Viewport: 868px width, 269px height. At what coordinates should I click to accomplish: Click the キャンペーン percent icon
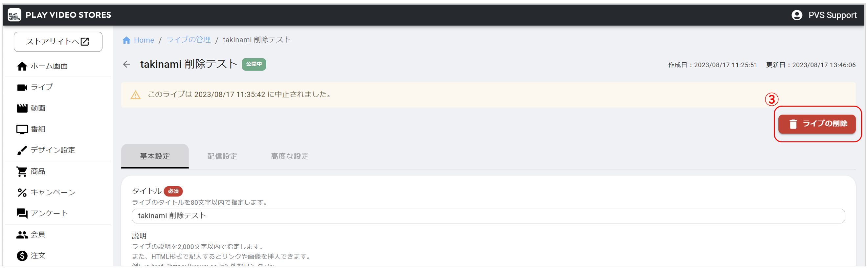coord(22,193)
